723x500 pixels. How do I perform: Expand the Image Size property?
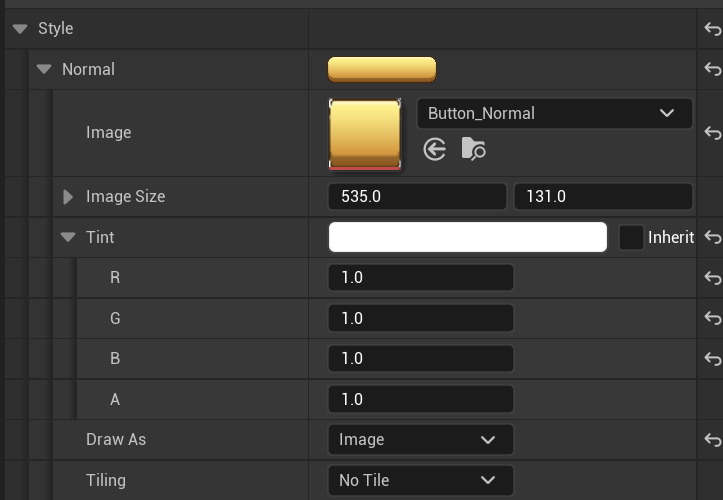click(x=68, y=197)
